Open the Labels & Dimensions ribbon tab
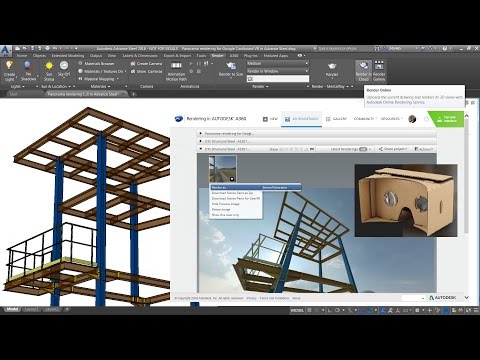 point(140,56)
